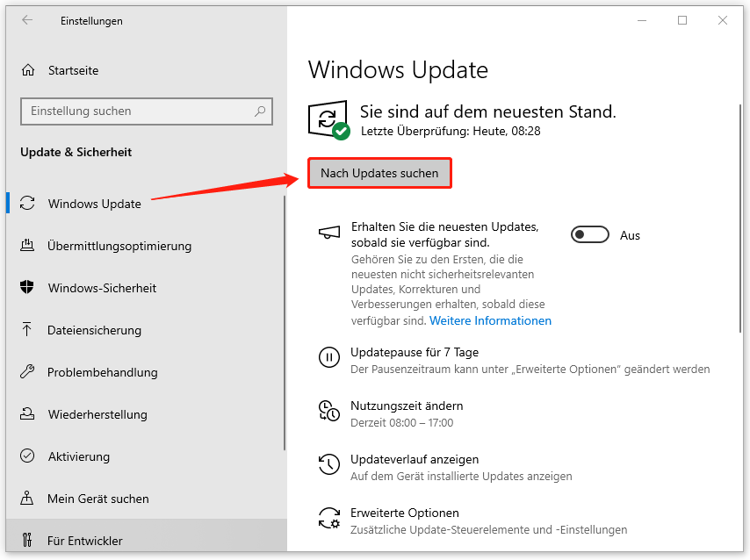
Task: Click 'Derzeit 08:00 – 17:00' text
Action: [402, 423]
